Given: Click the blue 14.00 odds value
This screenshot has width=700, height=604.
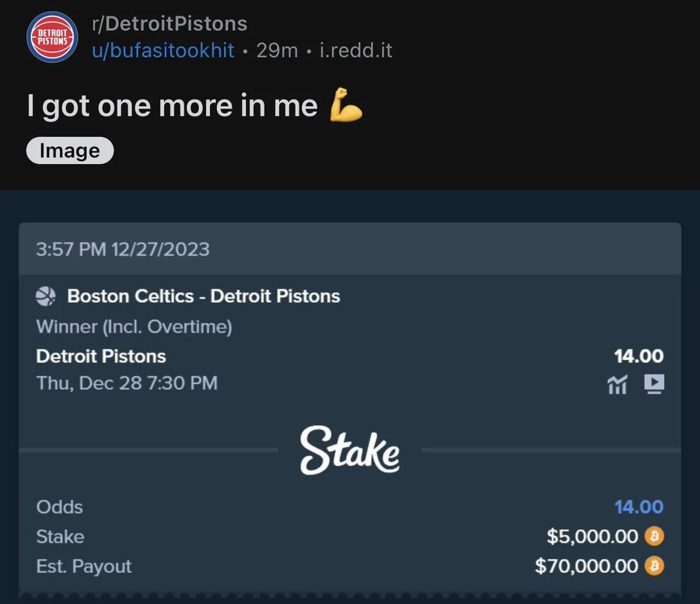Looking at the screenshot, I should 639,507.
